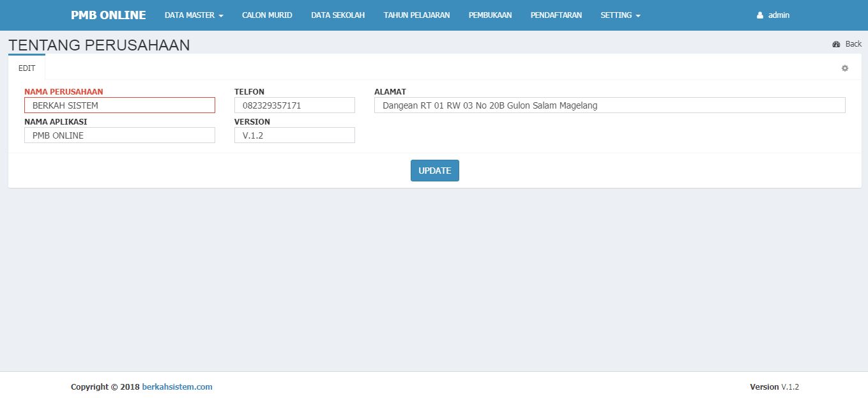Viewport: 868px width, 398px height.
Task: Click the Back link text
Action: point(853,44)
